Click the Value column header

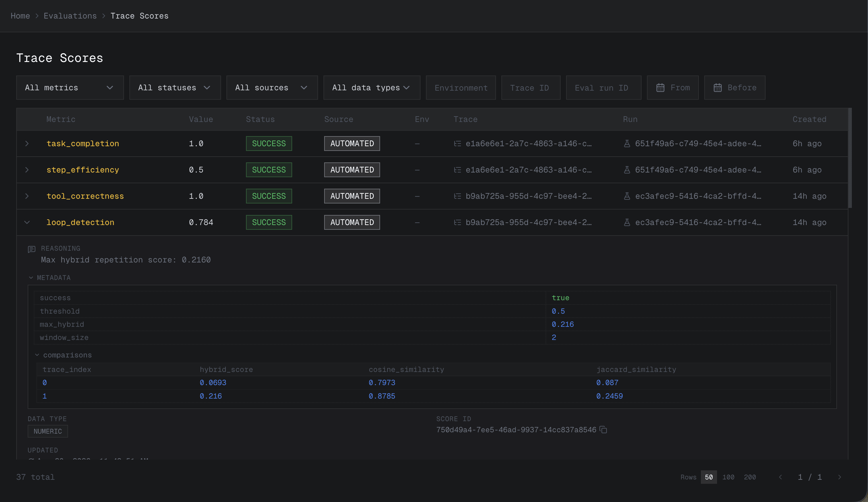pyautogui.click(x=201, y=119)
